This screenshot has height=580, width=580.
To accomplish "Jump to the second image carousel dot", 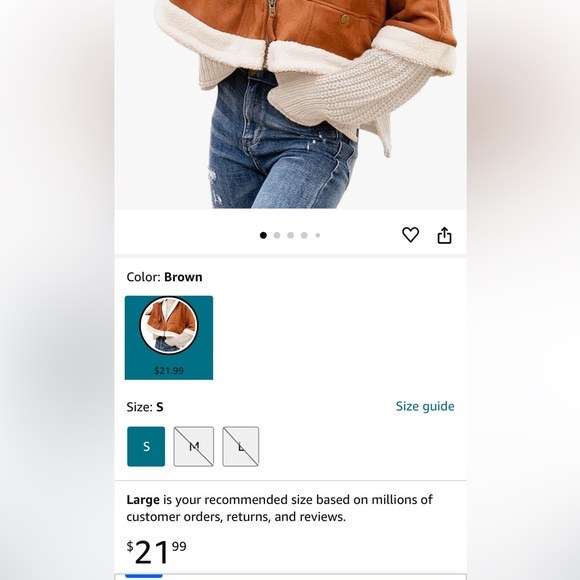I will tap(277, 235).
